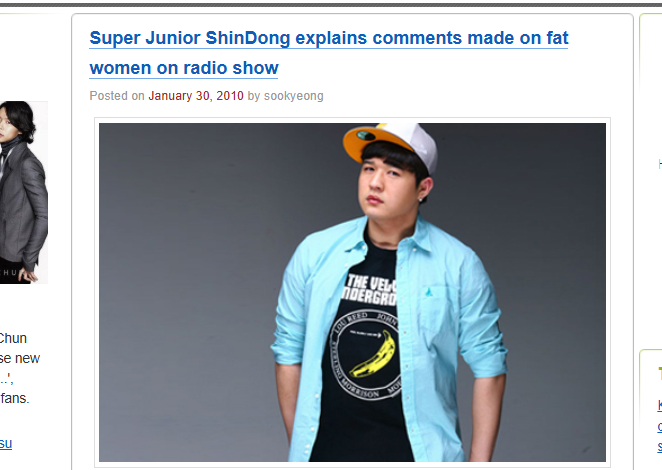Open first cut-off blue link in right sidebar
The height and width of the screenshot is (470, 662).
click(x=659, y=405)
